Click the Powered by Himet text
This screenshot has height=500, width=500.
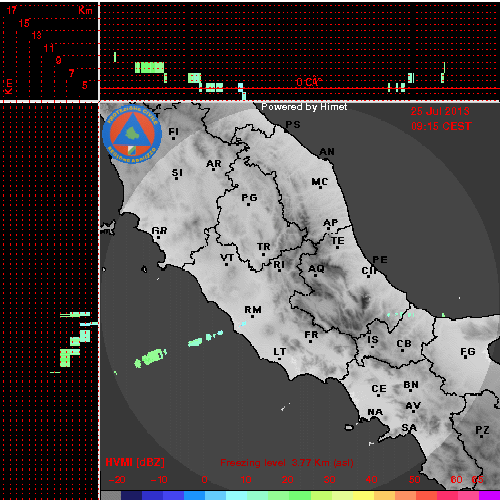[304, 107]
